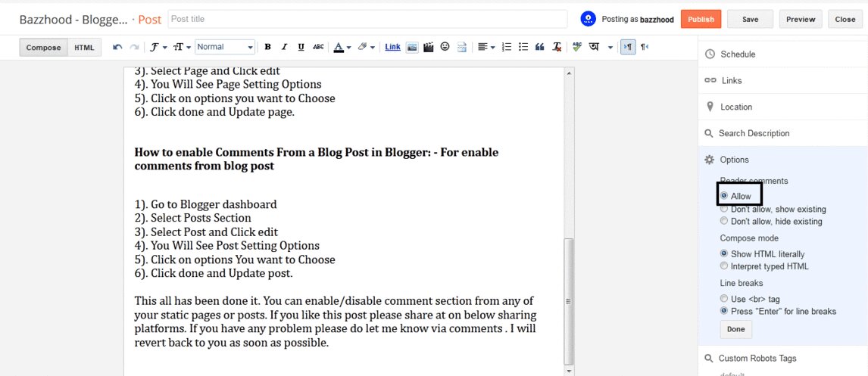Toggle bold formatting
The height and width of the screenshot is (376, 868).
point(267,47)
